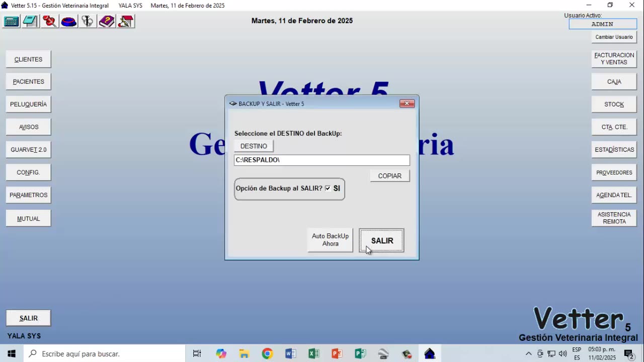
Task: Click the blue pet bowl toolbar icon
Action: tap(68, 21)
